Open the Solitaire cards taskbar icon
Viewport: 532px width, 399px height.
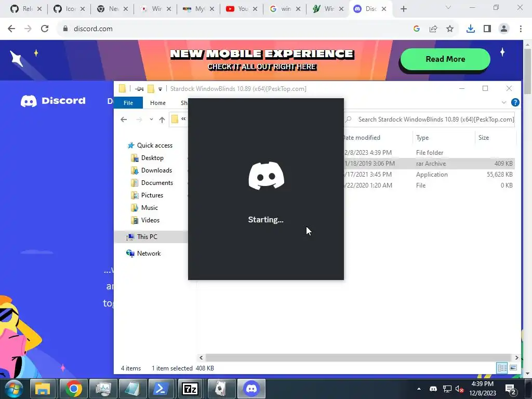[220, 389]
